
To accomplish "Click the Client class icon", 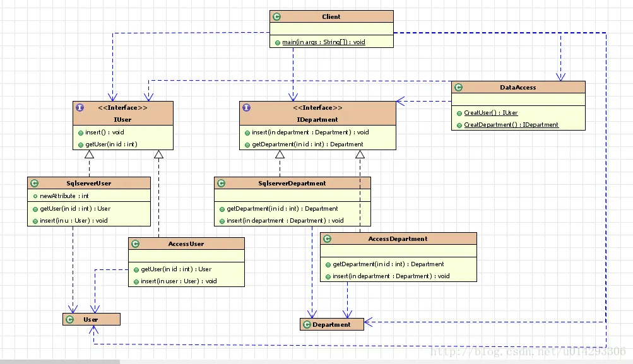I will [277, 16].
